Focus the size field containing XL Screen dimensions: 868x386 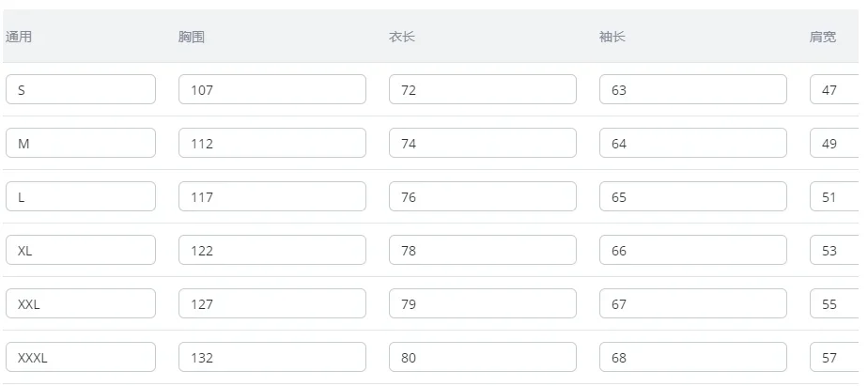(81, 250)
